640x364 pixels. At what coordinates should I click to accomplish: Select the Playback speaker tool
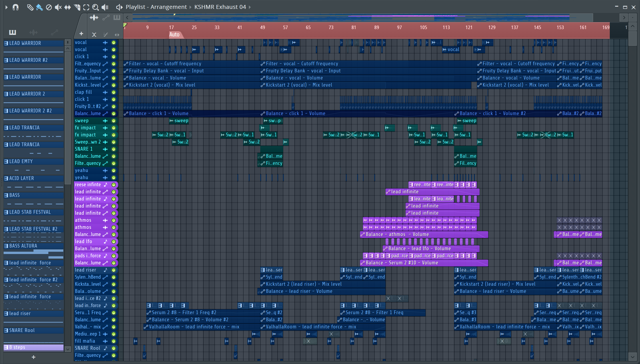pos(105,7)
